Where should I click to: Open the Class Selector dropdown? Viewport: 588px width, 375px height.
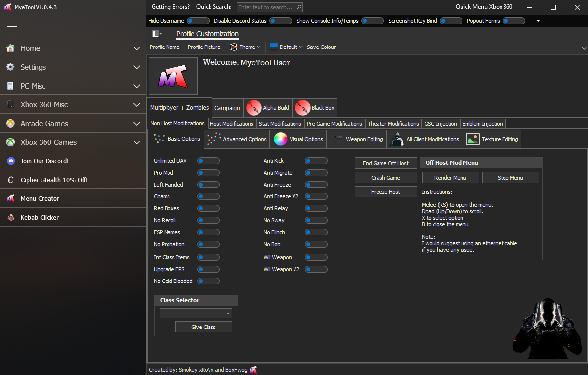(x=196, y=313)
